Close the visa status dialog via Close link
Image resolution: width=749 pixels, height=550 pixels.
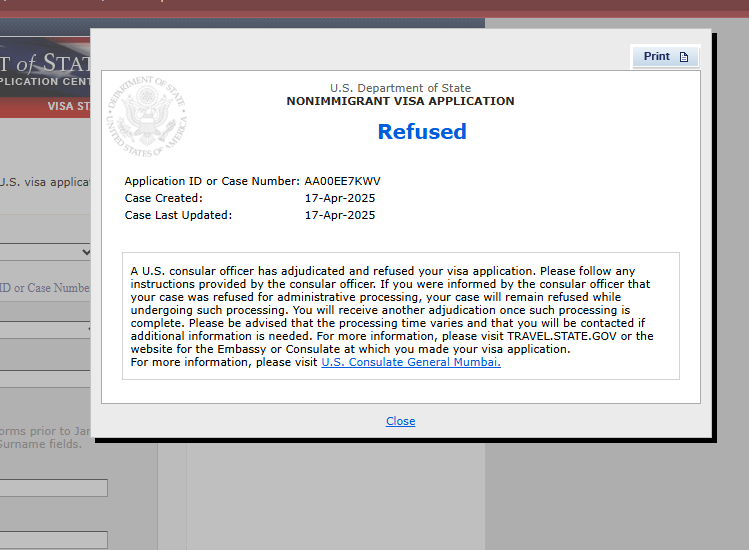coord(400,421)
